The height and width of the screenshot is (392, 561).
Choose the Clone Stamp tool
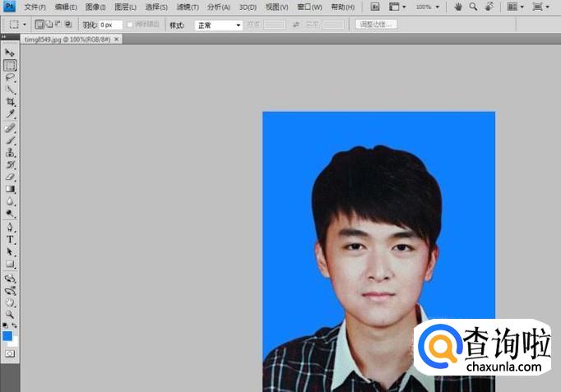(x=10, y=152)
